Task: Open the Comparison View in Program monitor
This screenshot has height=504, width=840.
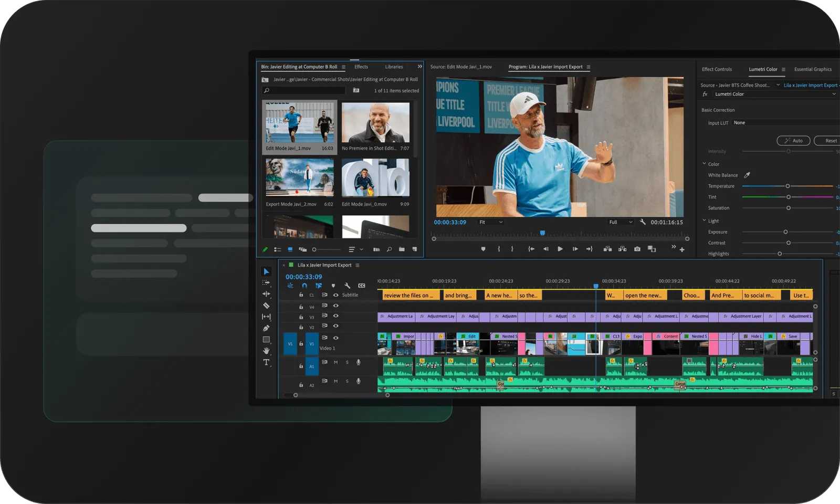Action: [x=652, y=249]
